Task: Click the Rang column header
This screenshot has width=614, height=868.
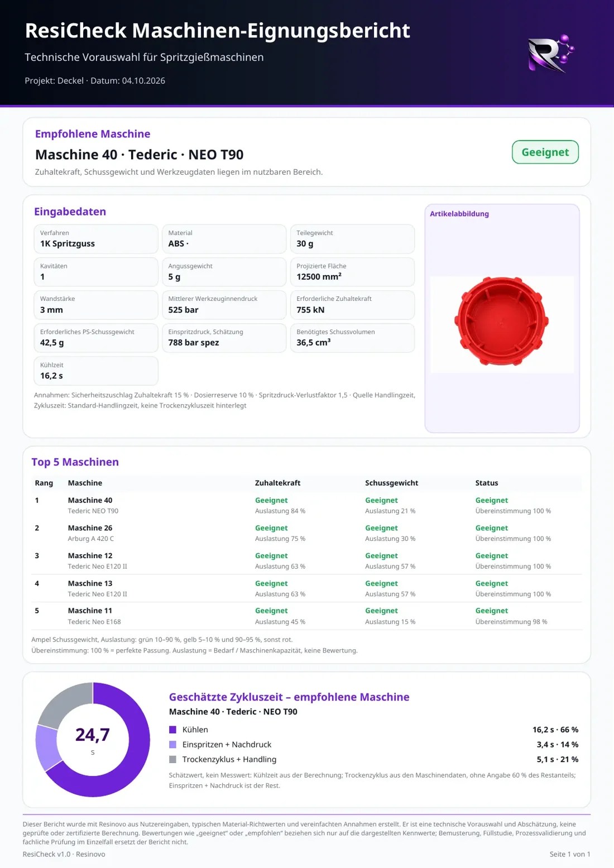Action: click(x=44, y=483)
